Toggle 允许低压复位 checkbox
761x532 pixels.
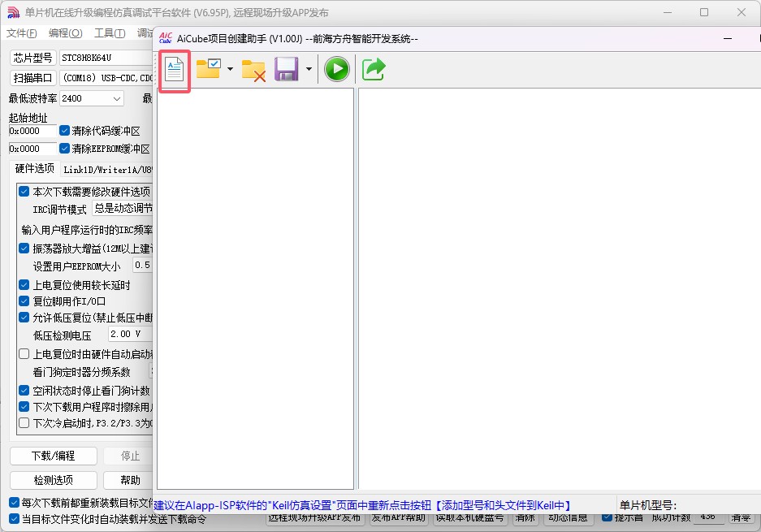pyautogui.click(x=24, y=317)
